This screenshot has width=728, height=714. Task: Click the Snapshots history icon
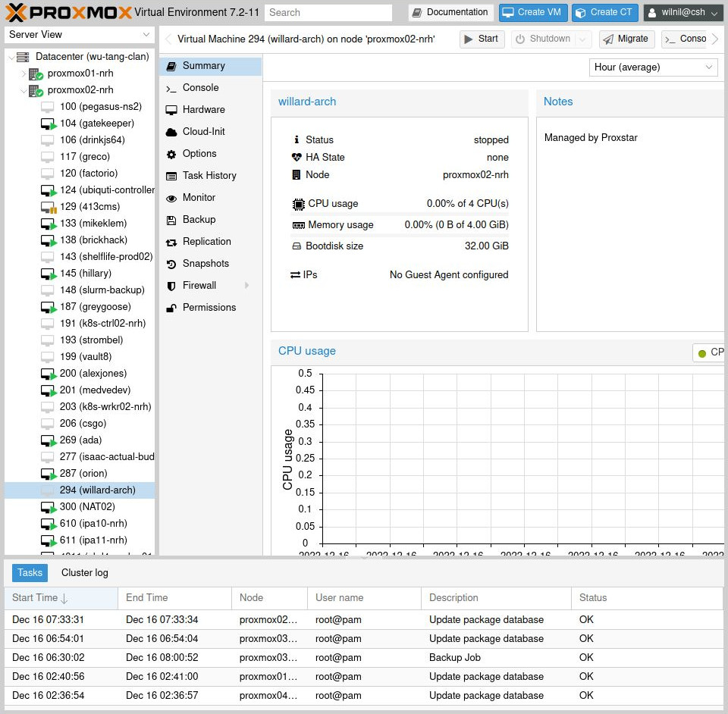pos(171,264)
